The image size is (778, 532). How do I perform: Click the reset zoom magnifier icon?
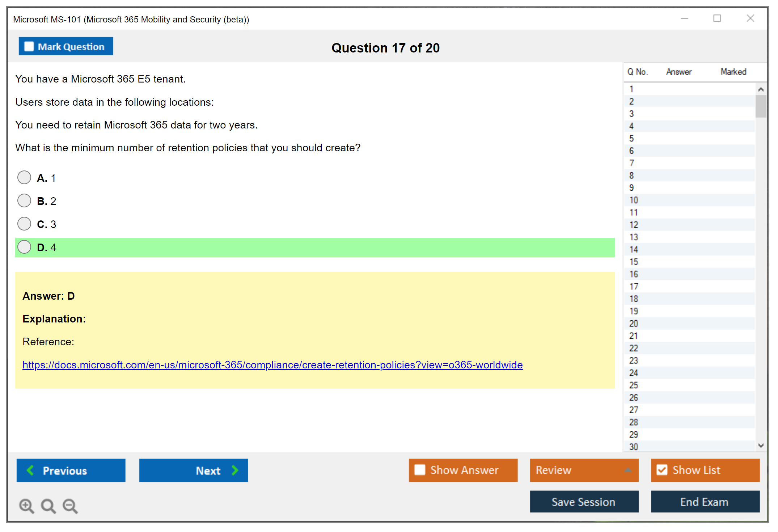[x=48, y=506]
